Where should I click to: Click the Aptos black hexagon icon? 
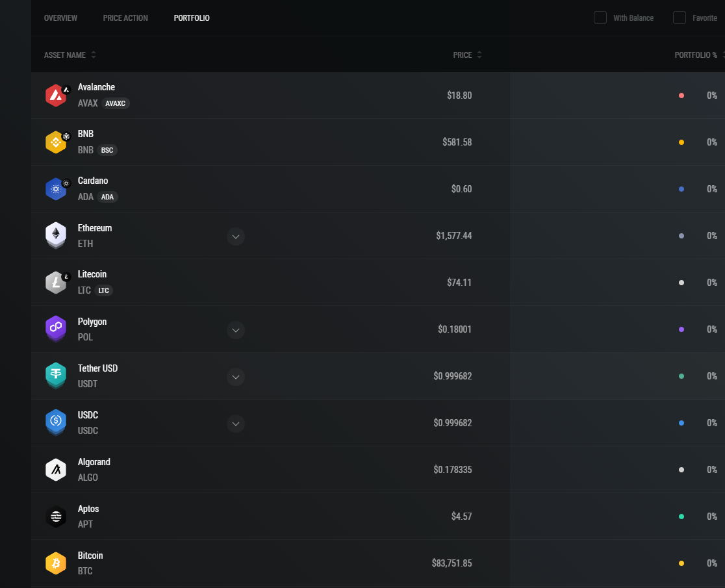(x=56, y=517)
